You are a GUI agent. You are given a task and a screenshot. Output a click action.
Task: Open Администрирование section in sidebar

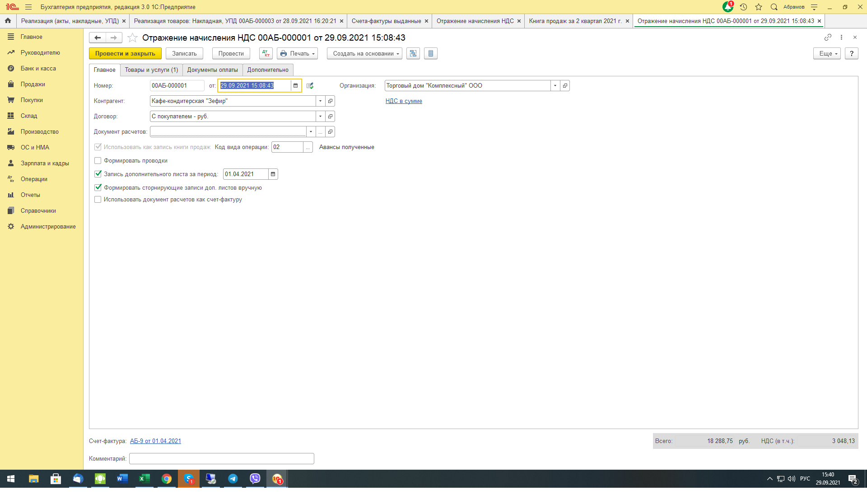(x=48, y=226)
